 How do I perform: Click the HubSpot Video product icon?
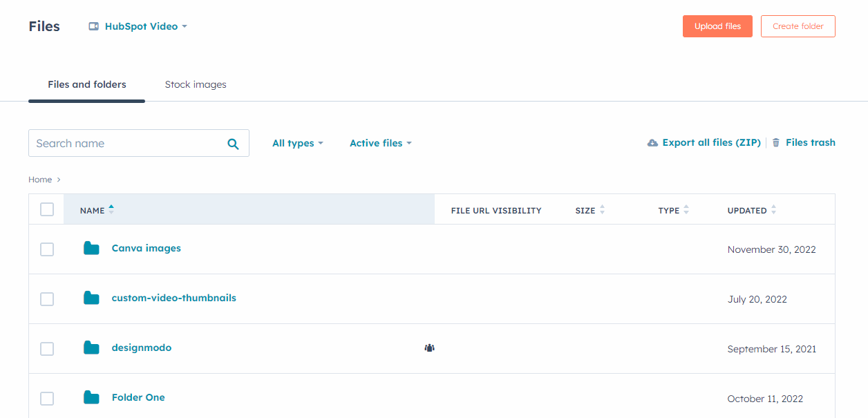tap(93, 26)
